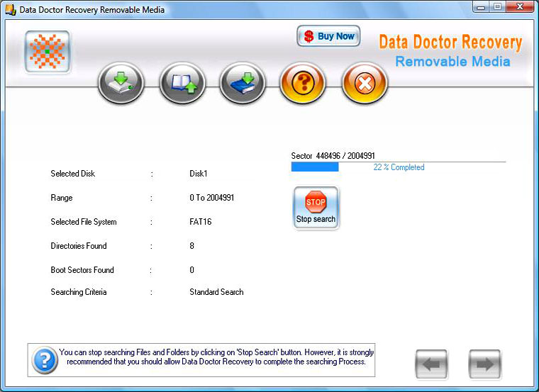Click the 'Standard Search' value
The height and width of the screenshot is (392, 539).
216,291
